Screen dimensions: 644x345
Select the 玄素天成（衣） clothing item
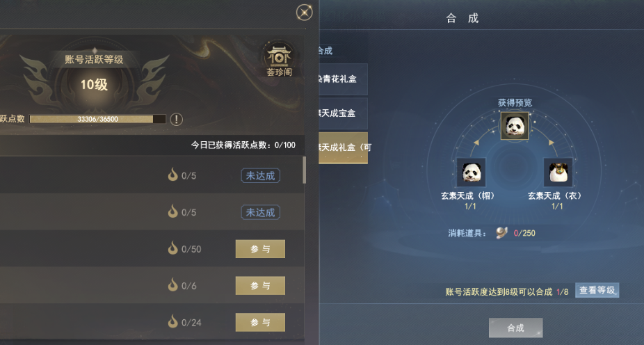pos(558,172)
